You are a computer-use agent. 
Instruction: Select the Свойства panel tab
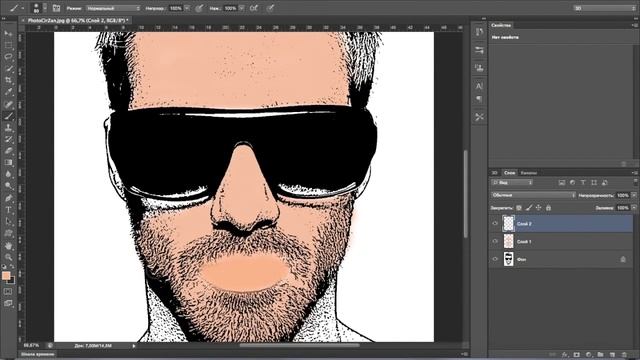click(501, 25)
